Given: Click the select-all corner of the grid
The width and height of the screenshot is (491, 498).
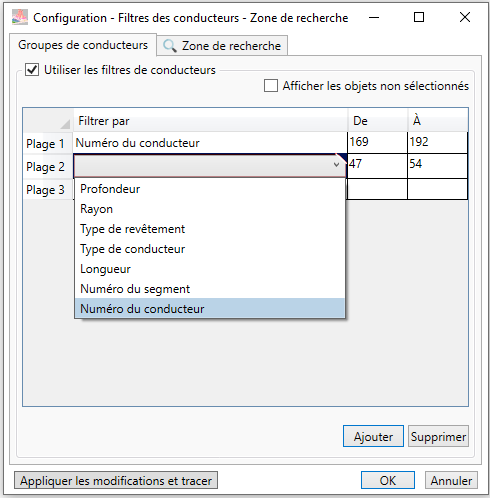Looking at the screenshot, I should click(48, 120).
